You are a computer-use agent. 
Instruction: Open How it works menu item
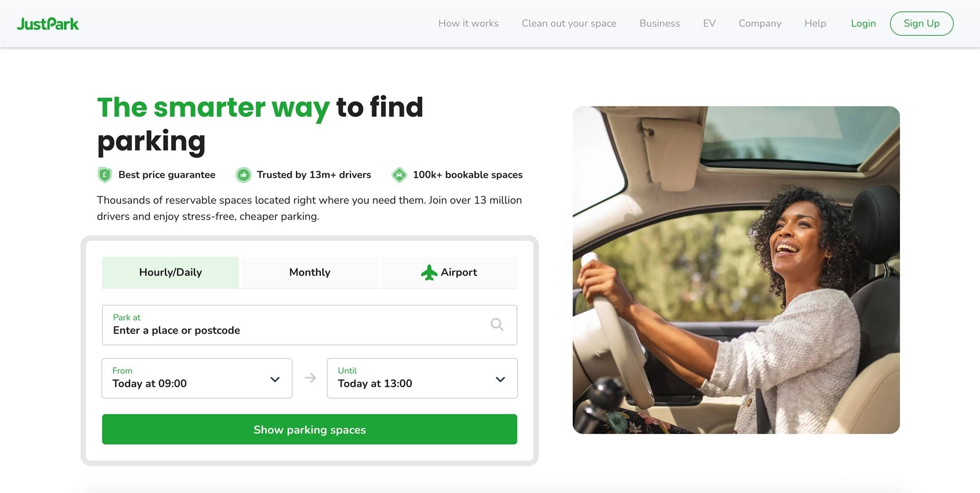point(468,24)
